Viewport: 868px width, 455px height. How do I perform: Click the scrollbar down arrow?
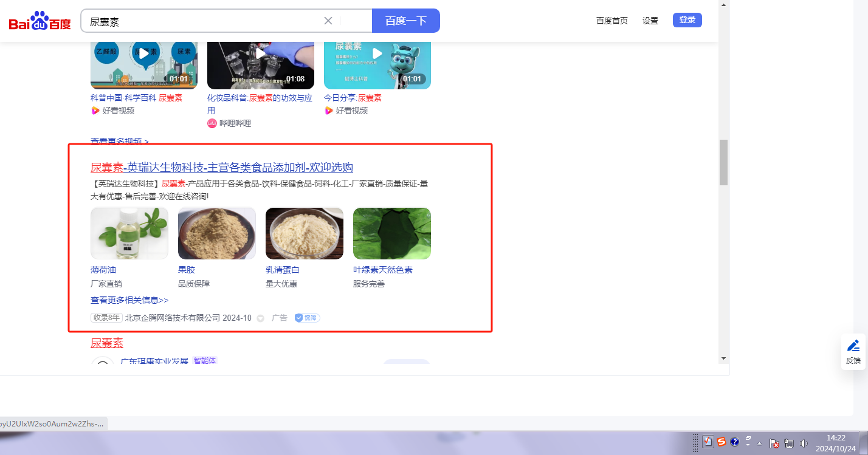click(x=723, y=358)
